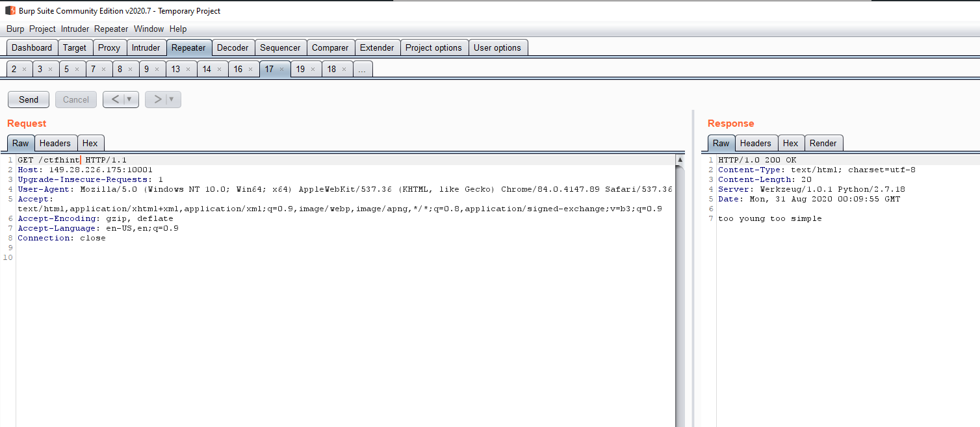
Task: Open the Window menu
Action: pos(149,29)
